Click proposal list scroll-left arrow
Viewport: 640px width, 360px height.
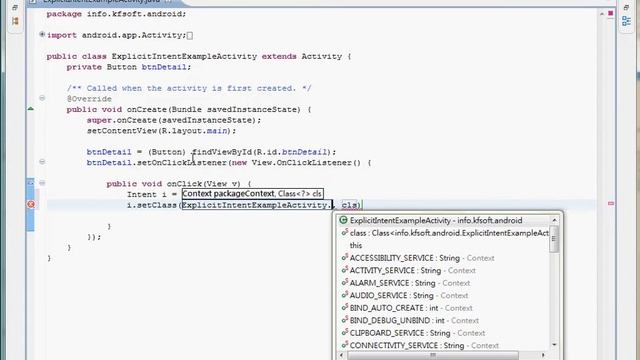[341, 356]
